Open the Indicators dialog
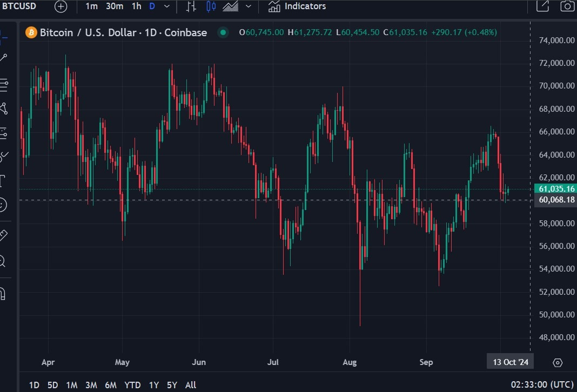577x392 pixels. click(297, 6)
